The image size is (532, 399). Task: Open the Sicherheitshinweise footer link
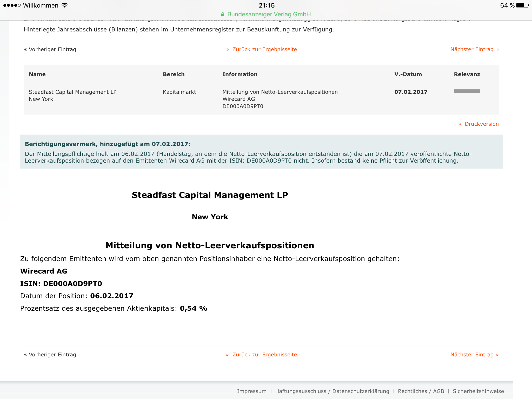coord(478,391)
